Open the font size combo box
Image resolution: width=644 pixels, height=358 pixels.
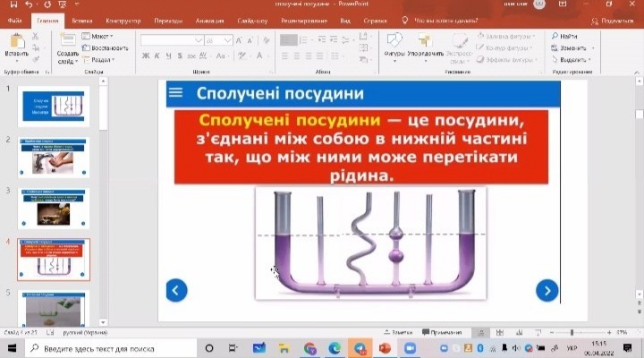click(x=219, y=40)
